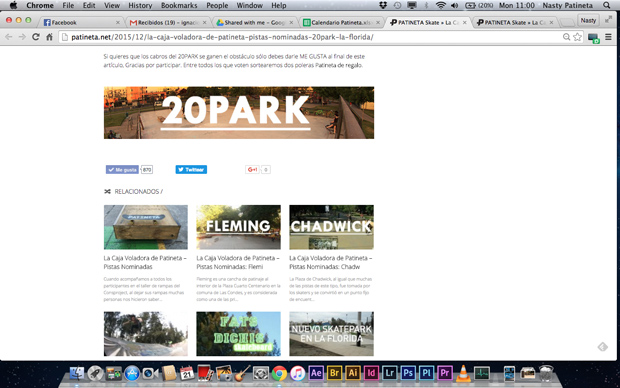620x388 pixels.
Task: Open the Dropbox menu bar icon
Action: coord(382,5)
